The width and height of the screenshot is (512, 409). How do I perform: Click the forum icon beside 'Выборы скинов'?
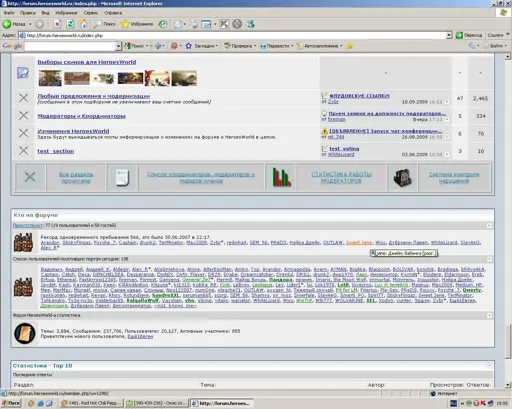coord(23,73)
